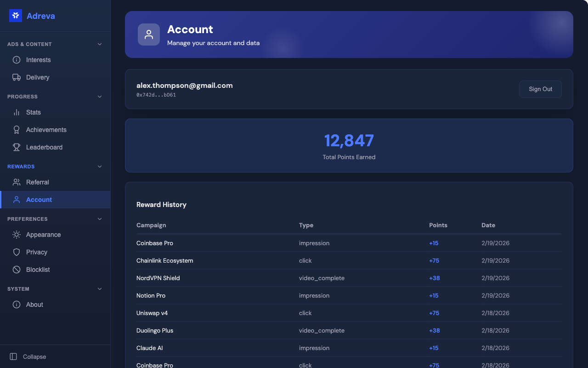Open Interests via its info icon
This screenshot has height=368, width=588.
click(x=17, y=60)
